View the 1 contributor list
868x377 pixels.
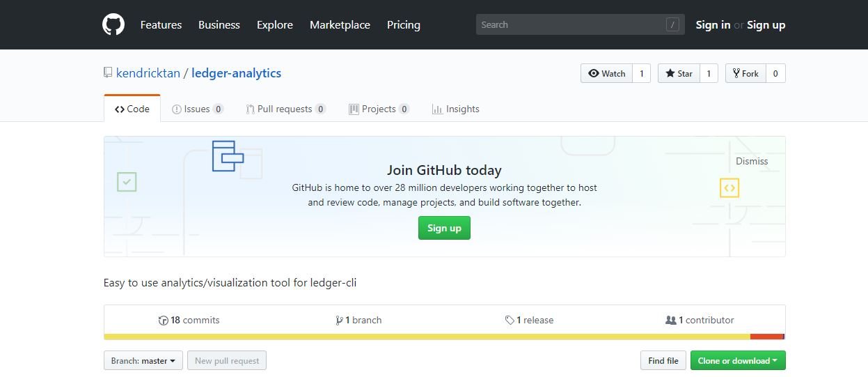(x=700, y=320)
